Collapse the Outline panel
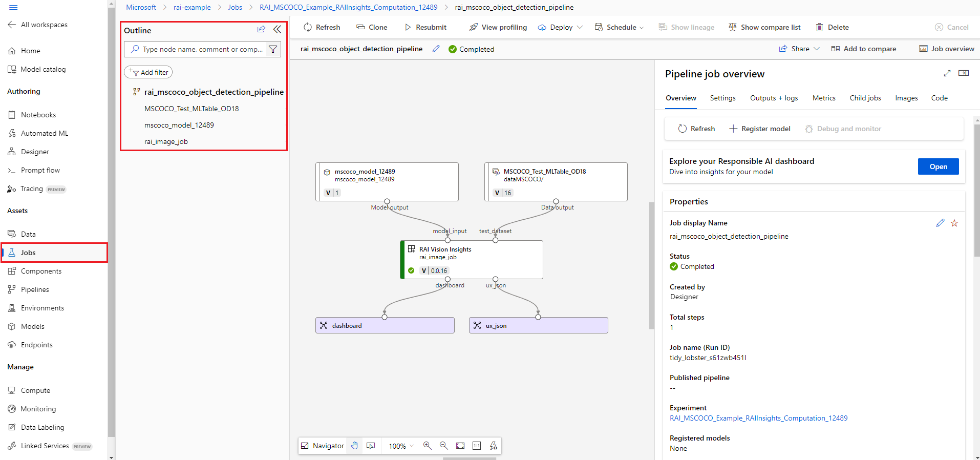The width and height of the screenshot is (980, 460). pyautogui.click(x=277, y=30)
